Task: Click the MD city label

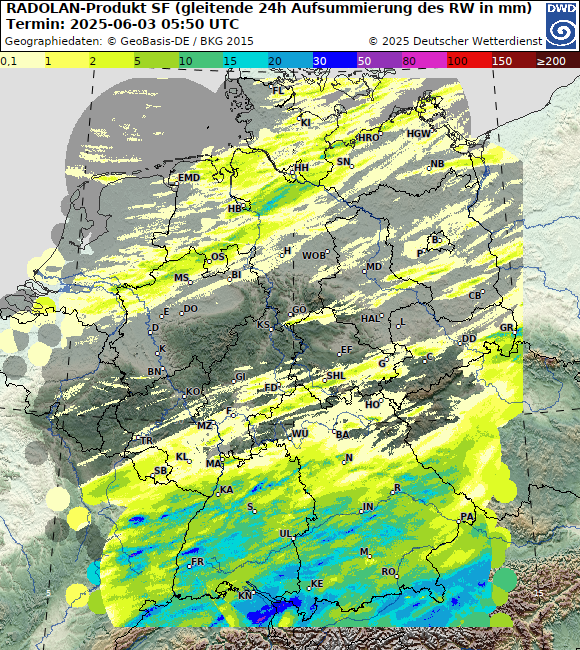Action: [x=374, y=266]
